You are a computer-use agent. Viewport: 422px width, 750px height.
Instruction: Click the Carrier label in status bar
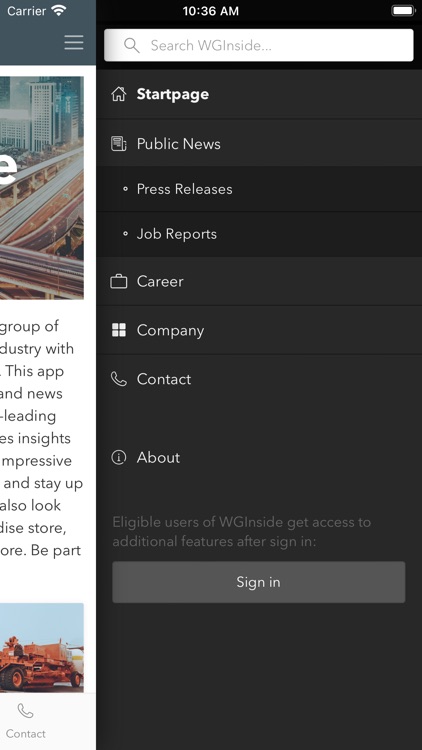[26, 11]
